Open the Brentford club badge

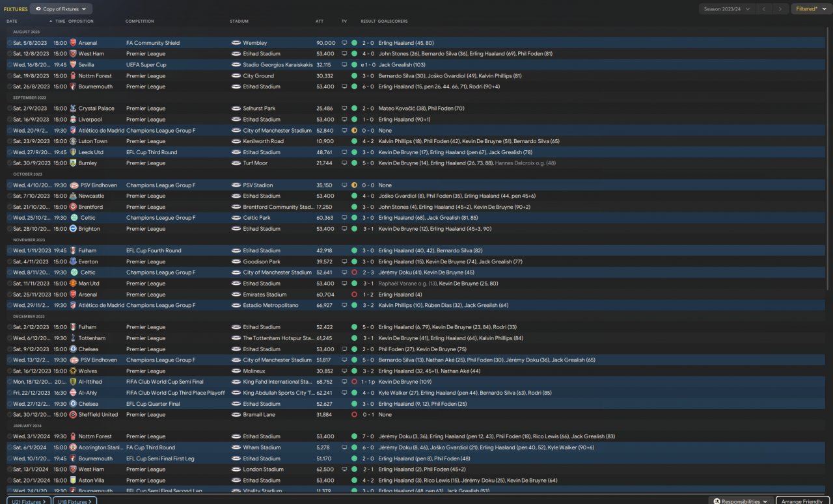tap(74, 207)
